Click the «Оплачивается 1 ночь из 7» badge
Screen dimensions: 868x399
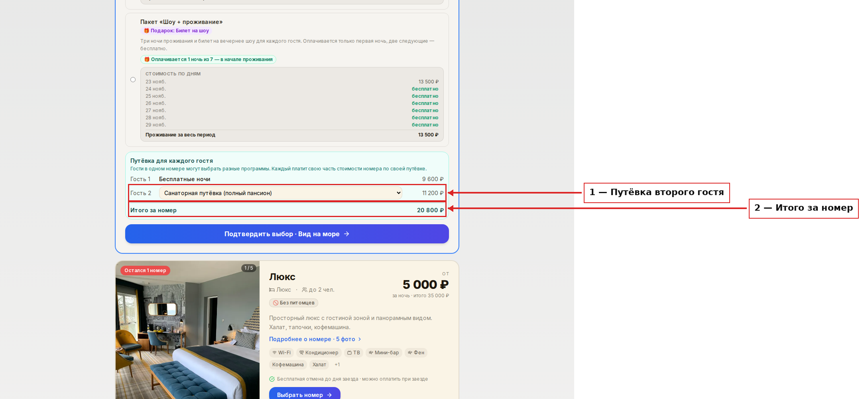coord(208,59)
